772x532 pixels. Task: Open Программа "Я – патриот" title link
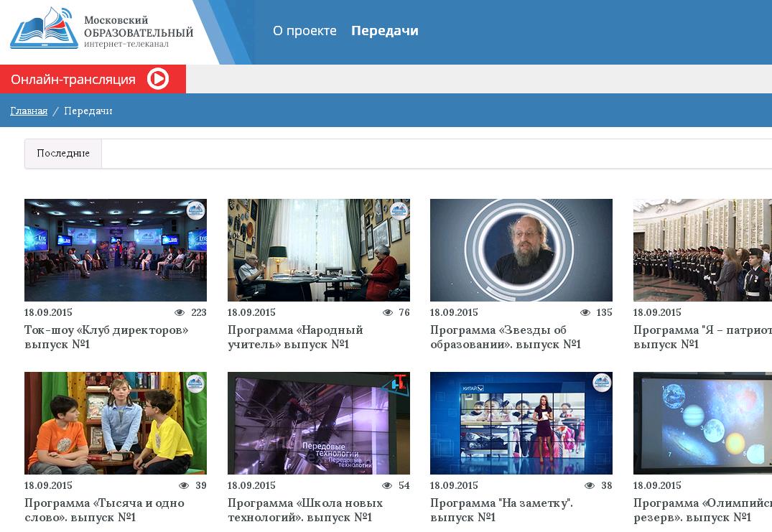click(702, 337)
